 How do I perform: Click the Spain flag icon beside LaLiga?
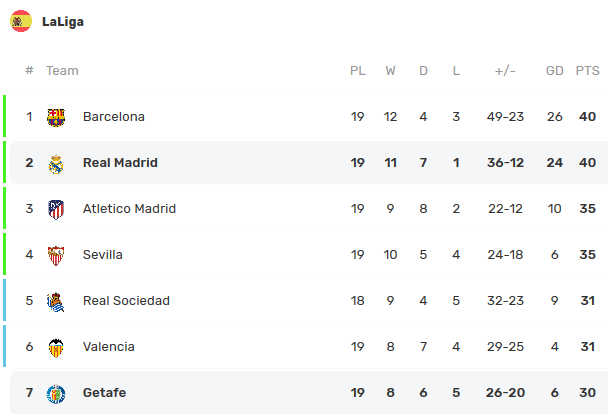point(21,21)
